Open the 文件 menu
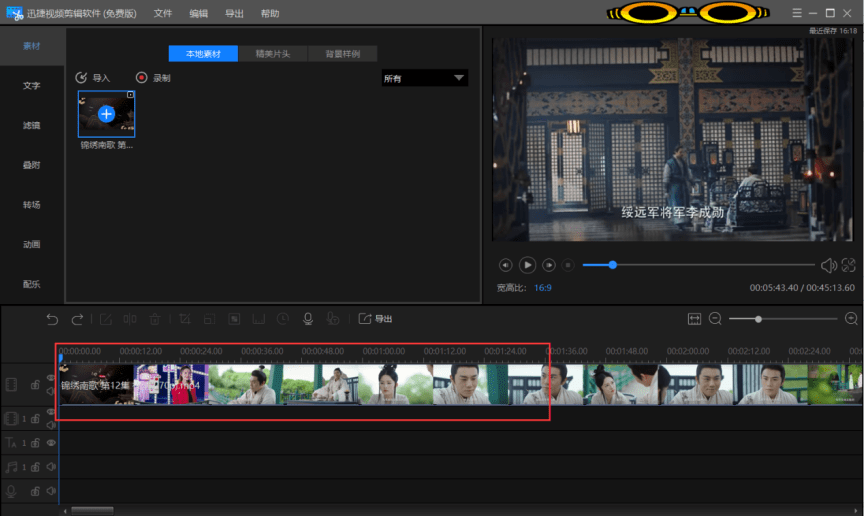The image size is (864, 516). [163, 14]
